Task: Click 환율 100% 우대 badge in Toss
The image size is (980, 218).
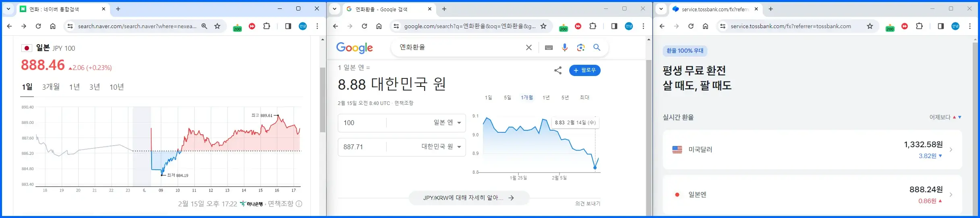Action: (x=685, y=51)
